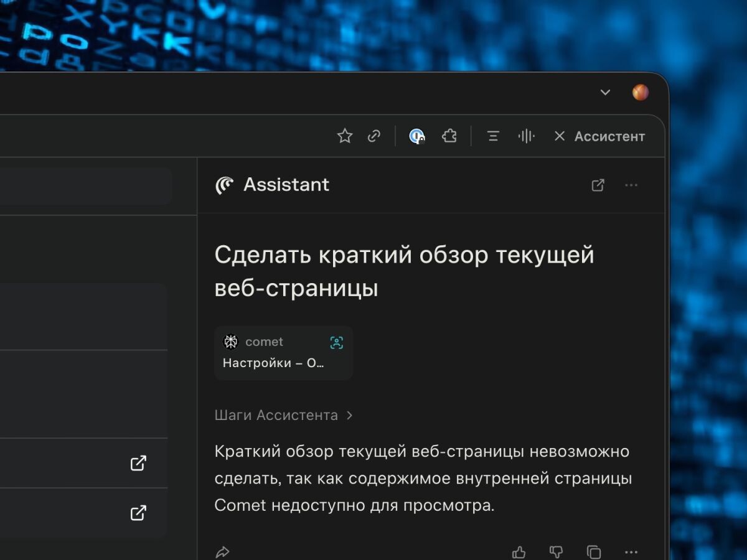Open the three-dot menu in the Assistant header
747x560 pixels.
click(631, 185)
